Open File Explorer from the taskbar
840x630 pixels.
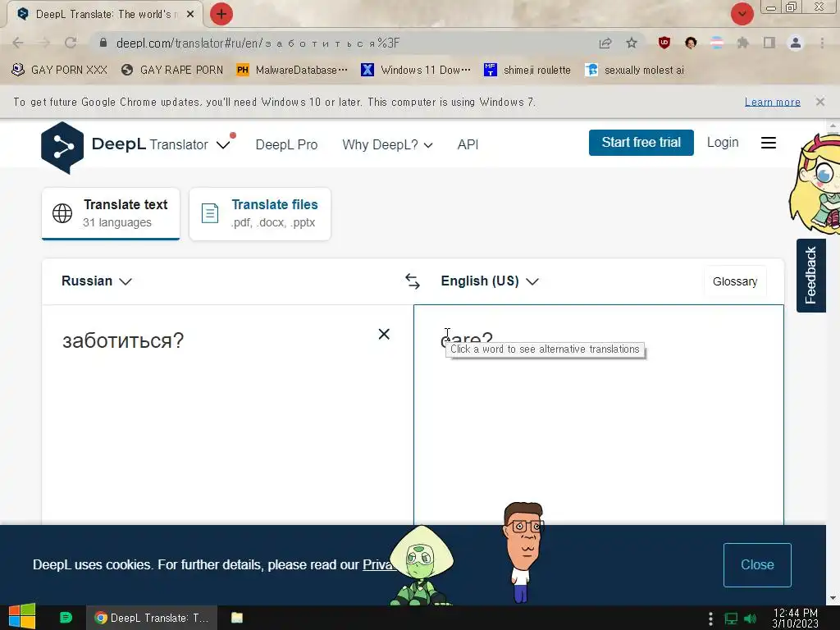coord(237,618)
